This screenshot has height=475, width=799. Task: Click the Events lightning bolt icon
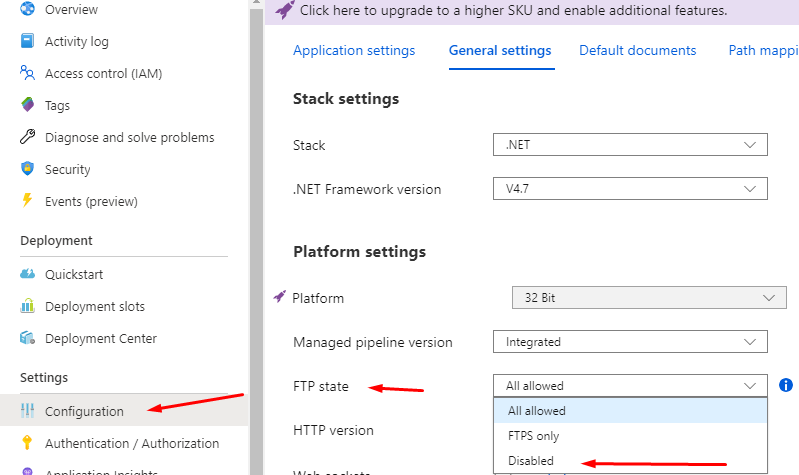pos(28,202)
